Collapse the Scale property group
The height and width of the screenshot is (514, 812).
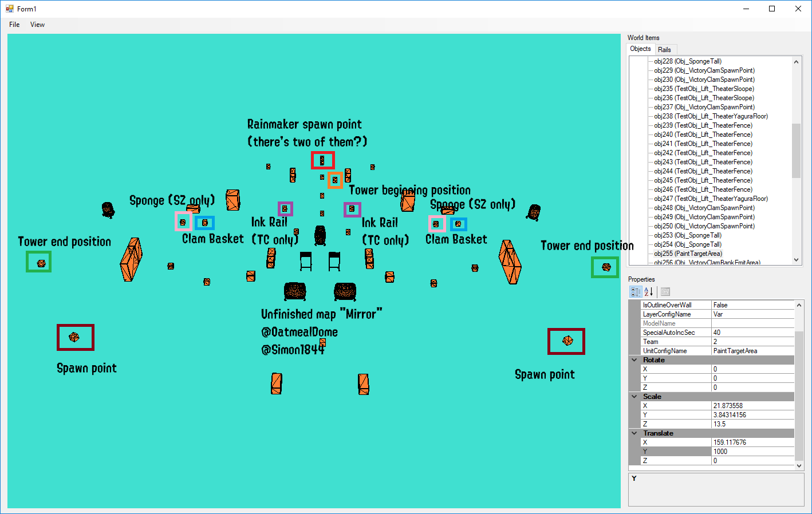pos(634,397)
